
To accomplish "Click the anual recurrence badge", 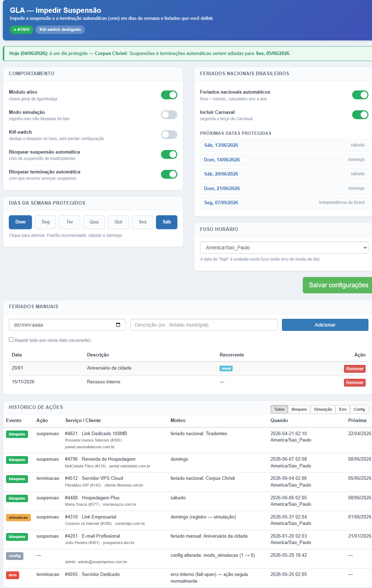I will coord(226,368).
